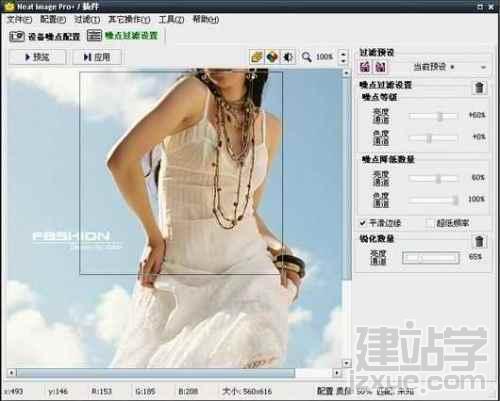
Task: Toggle the color channels viewer icon
Action: point(272,57)
